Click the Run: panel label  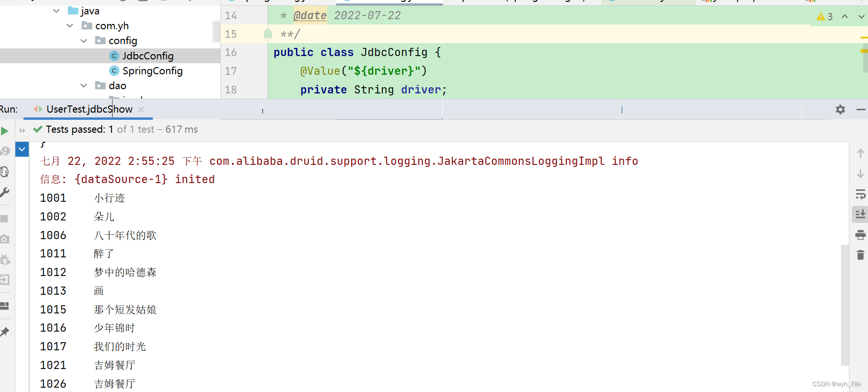pos(9,109)
